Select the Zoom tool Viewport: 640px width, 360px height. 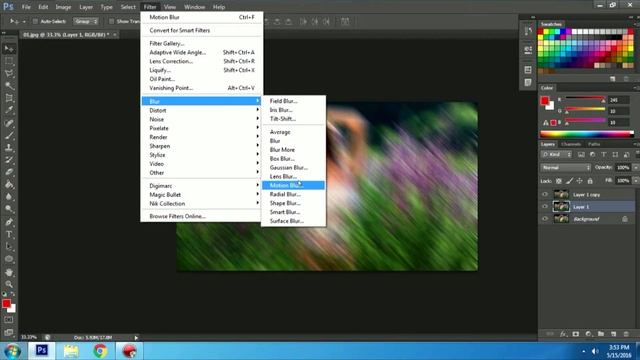(x=9, y=284)
